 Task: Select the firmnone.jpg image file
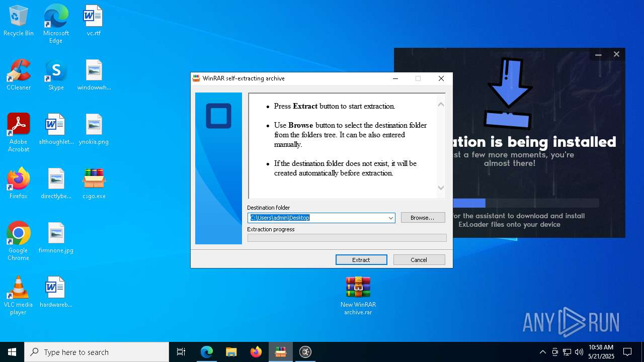click(56, 238)
